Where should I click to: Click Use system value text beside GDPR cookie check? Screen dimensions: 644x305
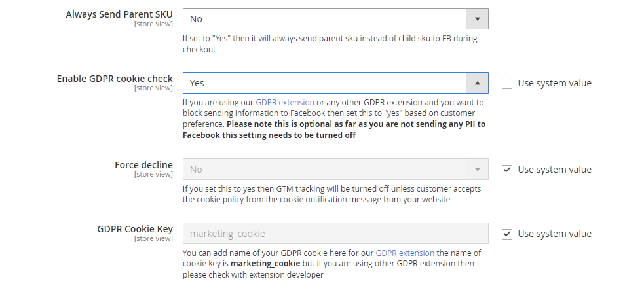(x=554, y=83)
